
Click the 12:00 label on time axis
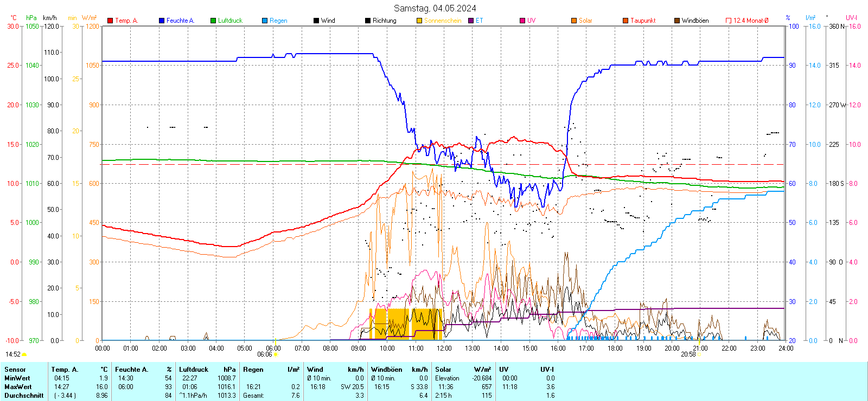(444, 348)
